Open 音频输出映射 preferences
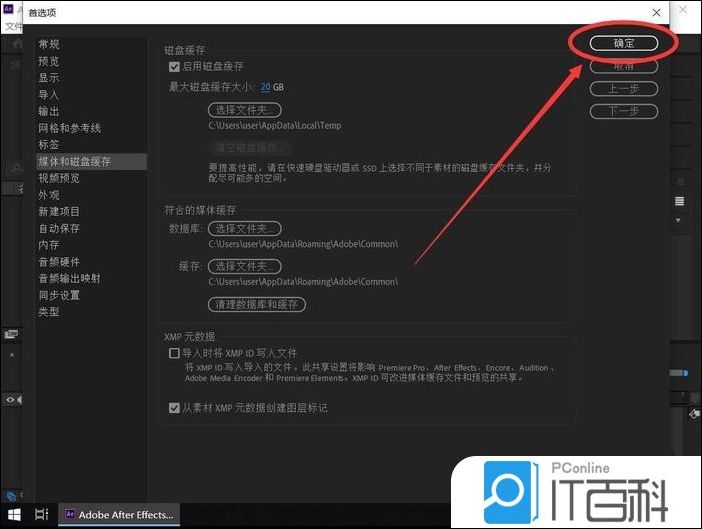This screenshot has height=529, width=702. point(69,278)
